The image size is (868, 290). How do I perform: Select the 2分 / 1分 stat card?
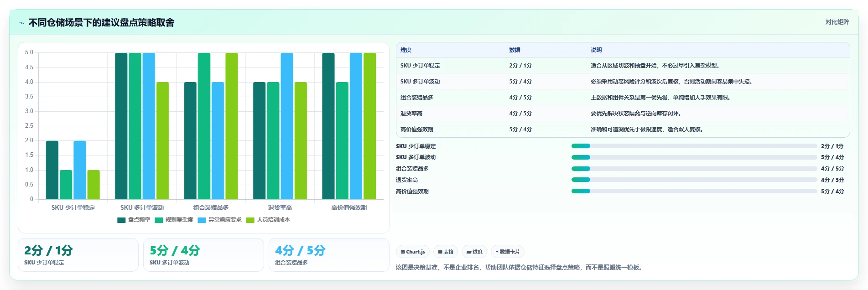click(78, 255)
